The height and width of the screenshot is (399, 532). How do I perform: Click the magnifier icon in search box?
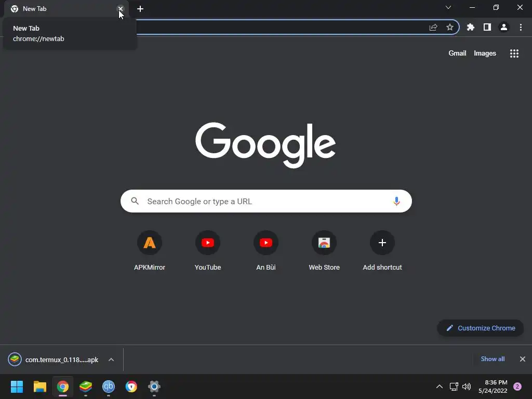coord(135,201)
